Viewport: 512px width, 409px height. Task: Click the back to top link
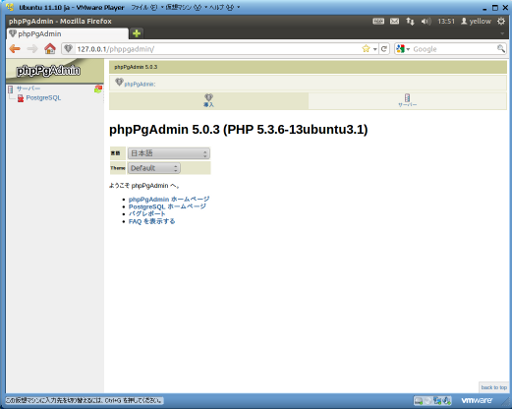(494, 387)
